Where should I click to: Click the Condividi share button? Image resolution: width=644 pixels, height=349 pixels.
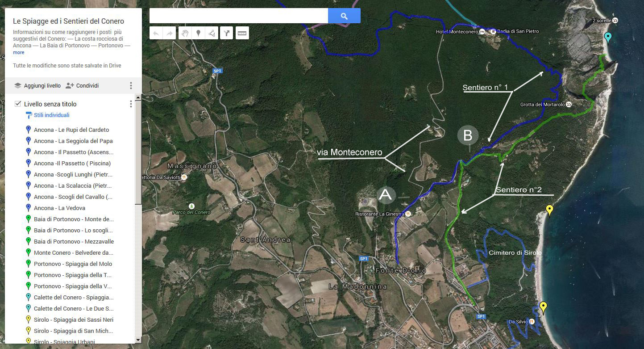[82, 85]
